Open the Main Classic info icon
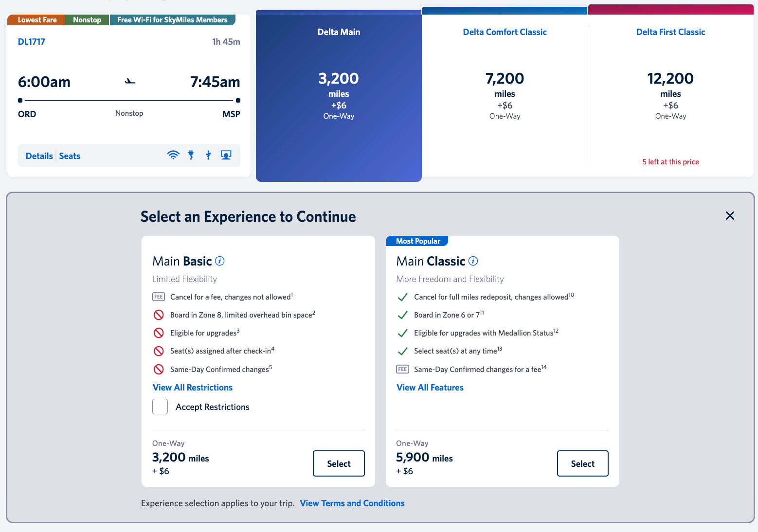The image size is (758, 532). 473,261
